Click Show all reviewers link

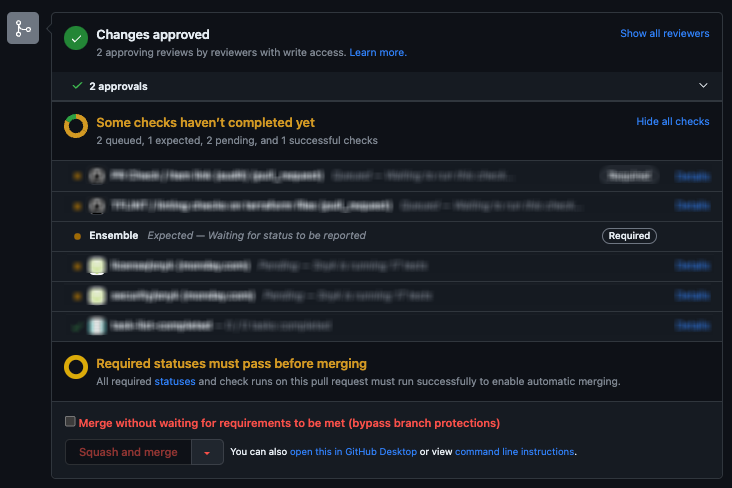[664, 33]
